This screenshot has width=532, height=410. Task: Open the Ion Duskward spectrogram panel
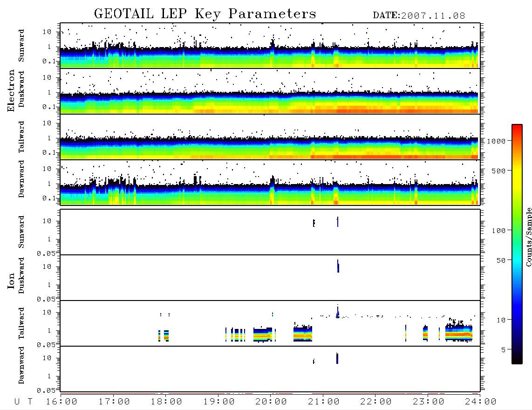pos(270,278)
